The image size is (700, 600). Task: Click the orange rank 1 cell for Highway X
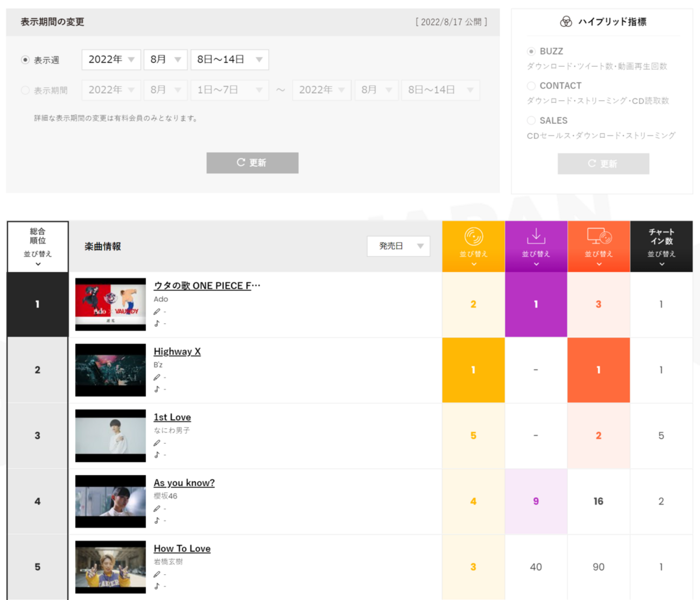tap(473, 370)
